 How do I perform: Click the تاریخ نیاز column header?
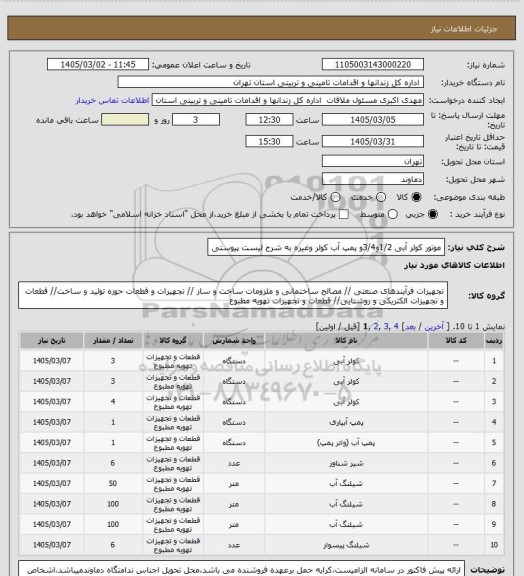point(51,341)
